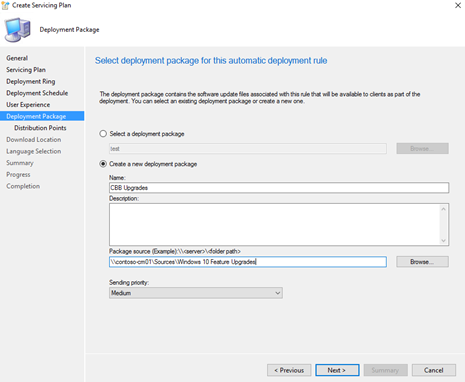Click the Deployment Package computer icon
Screen dimensions: 465x382
(x=17, y=30)
